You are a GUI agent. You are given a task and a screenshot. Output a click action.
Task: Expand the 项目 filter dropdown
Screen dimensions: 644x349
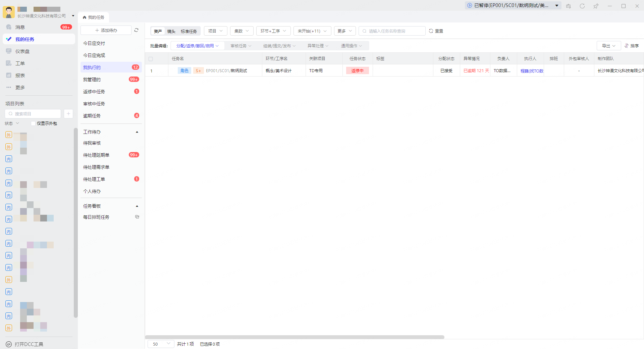215,31
